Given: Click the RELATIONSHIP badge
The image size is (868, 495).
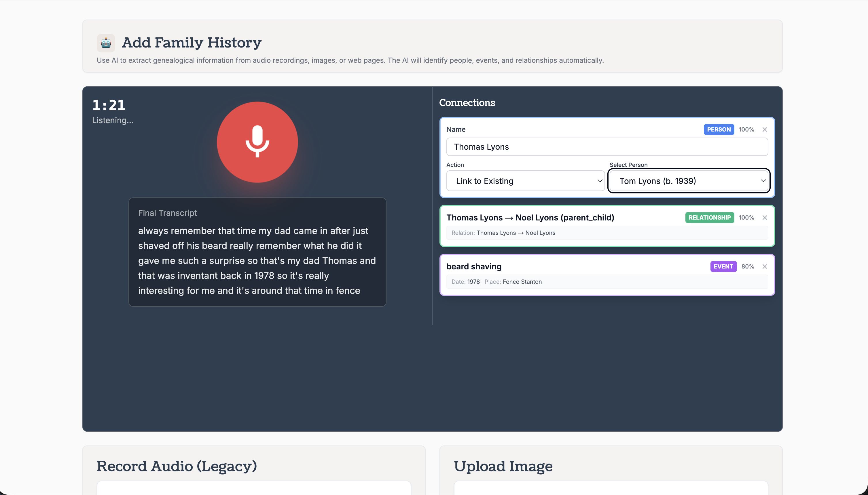Looking at the screenshot, I should 710,218.
